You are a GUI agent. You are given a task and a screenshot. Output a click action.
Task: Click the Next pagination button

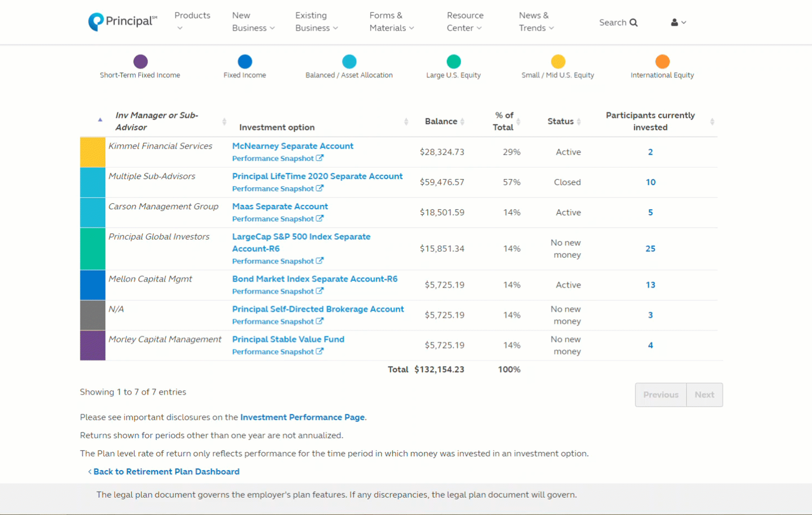[704, 395]
